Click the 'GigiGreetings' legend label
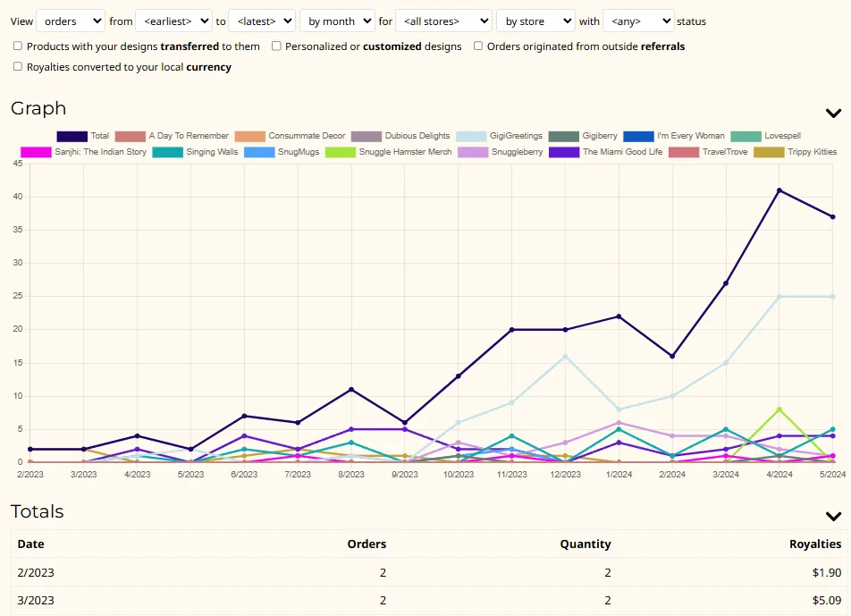 click(x=516, y=136)
